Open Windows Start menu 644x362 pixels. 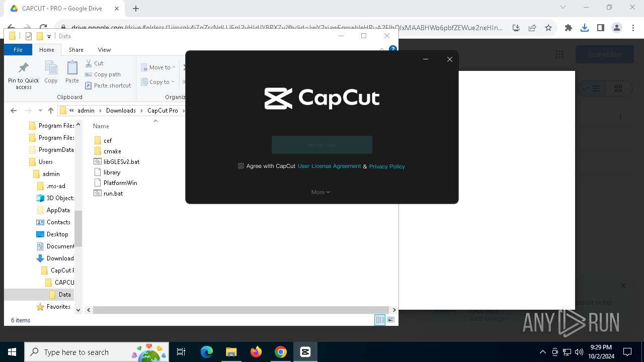[x=12, y=352]
